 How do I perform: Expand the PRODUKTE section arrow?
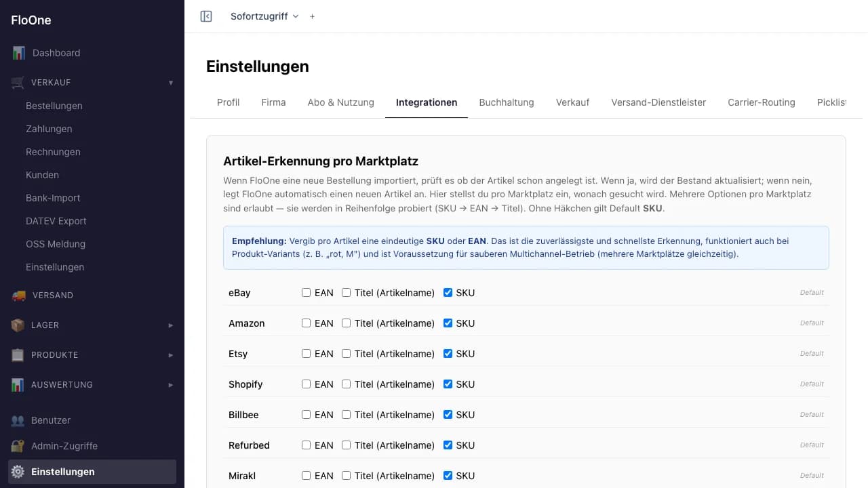171,355
